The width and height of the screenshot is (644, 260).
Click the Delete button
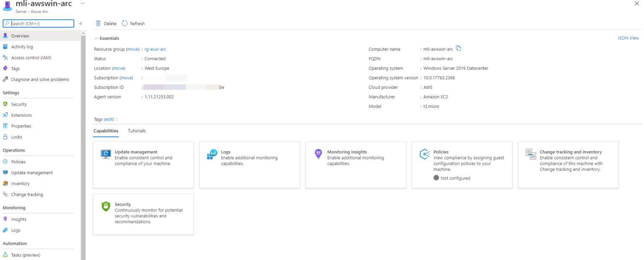(106, 23)
